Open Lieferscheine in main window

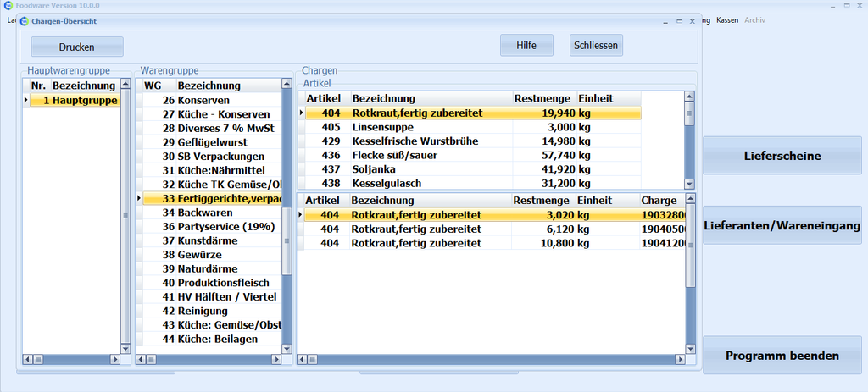pyautogui.click(x=782, y=156)
